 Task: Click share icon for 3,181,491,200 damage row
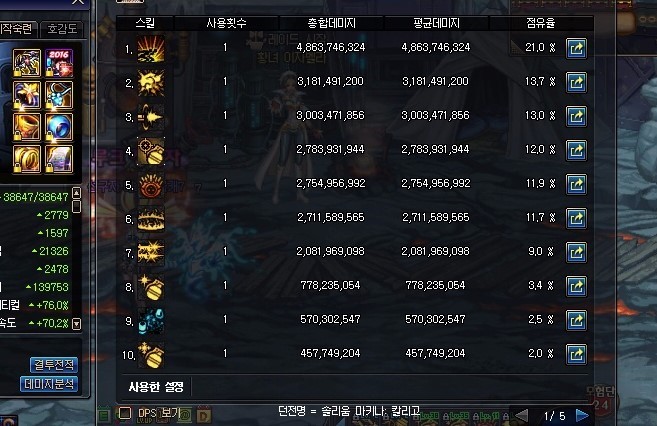click(x=576, y=82)
